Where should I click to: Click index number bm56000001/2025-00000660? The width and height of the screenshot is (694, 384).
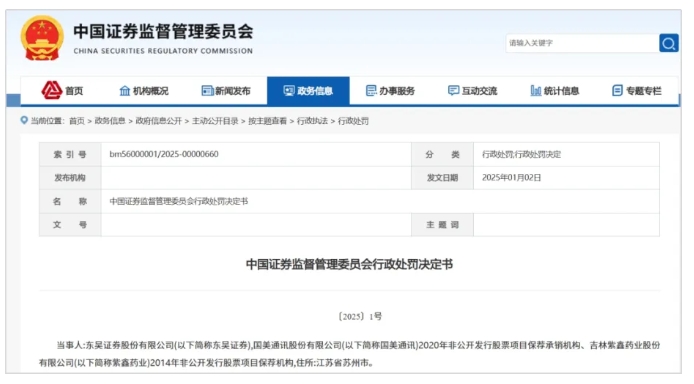[164, 154]
